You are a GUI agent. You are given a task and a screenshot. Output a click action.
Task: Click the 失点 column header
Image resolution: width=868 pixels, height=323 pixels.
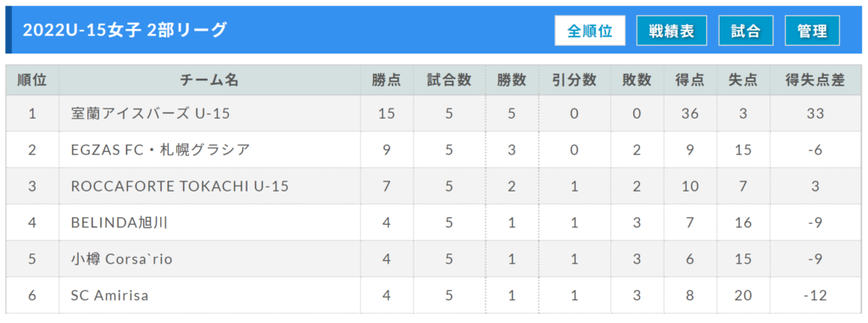tap(743, 81)
